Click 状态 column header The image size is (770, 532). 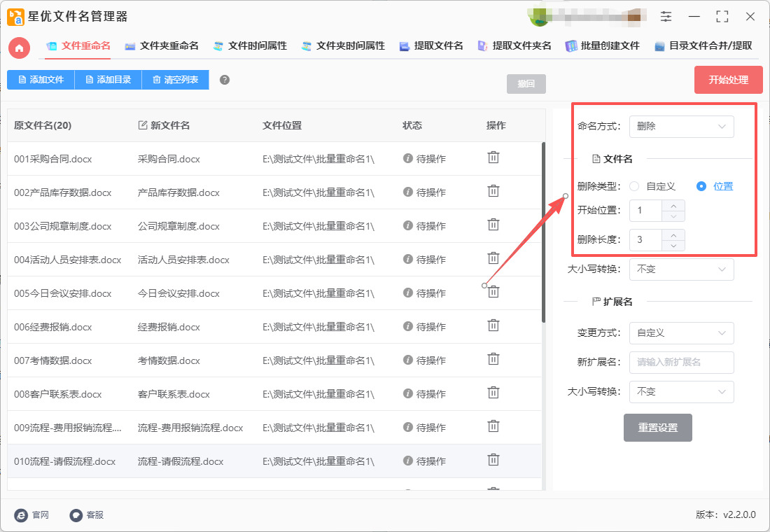pos(412,125)
